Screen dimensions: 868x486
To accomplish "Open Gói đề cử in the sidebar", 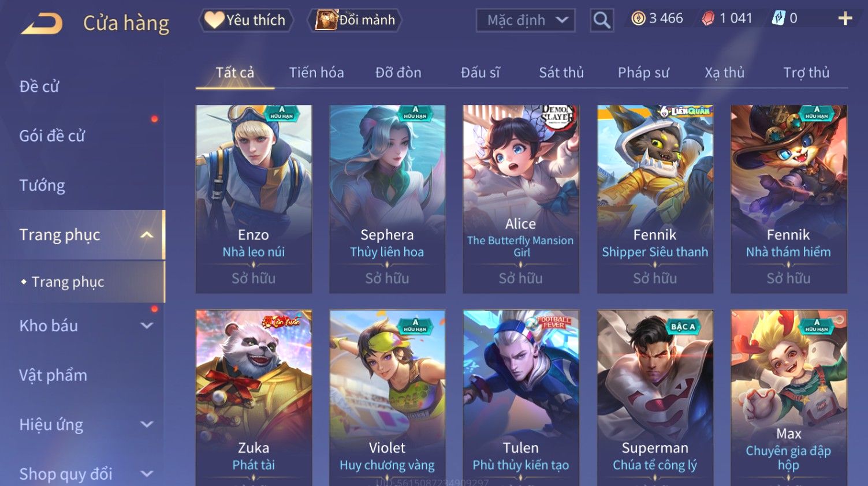I will 52,136.
